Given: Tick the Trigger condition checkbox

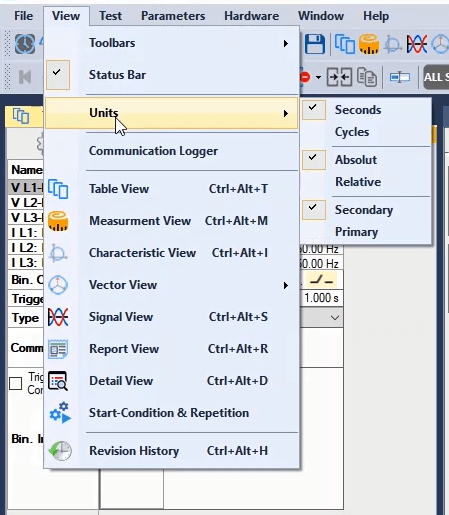Looking at the screenshot, I should point(15,383).
